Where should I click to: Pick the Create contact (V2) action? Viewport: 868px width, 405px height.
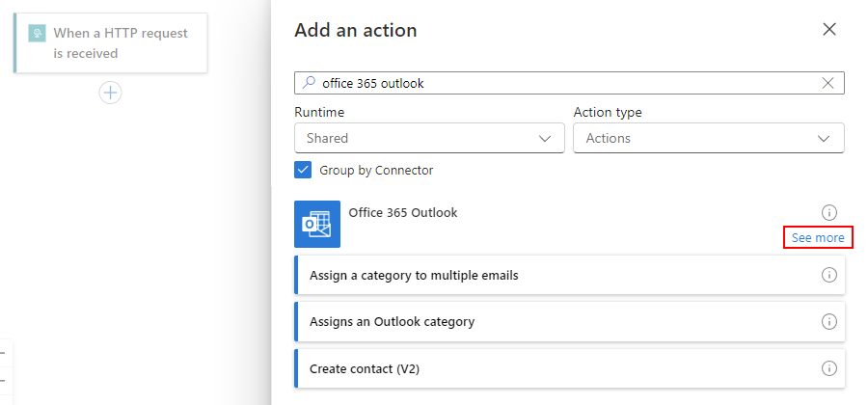click(x=365, y=368)
